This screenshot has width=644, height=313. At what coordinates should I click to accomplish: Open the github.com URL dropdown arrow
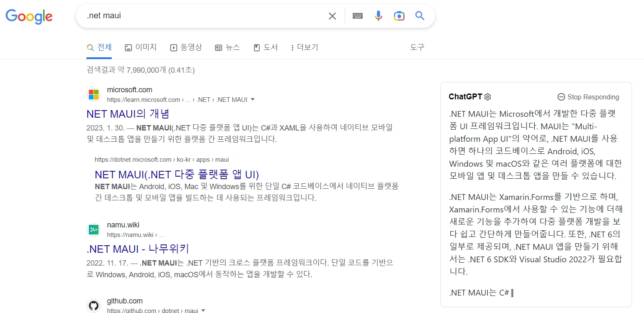pyautogui.click(x=203, y=310)
